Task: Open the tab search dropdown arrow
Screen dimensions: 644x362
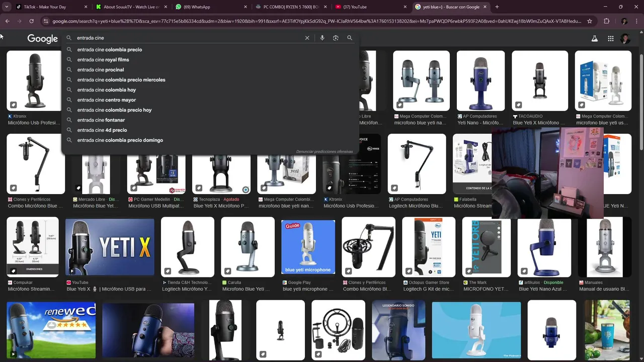Action: [x=6, y=7]
